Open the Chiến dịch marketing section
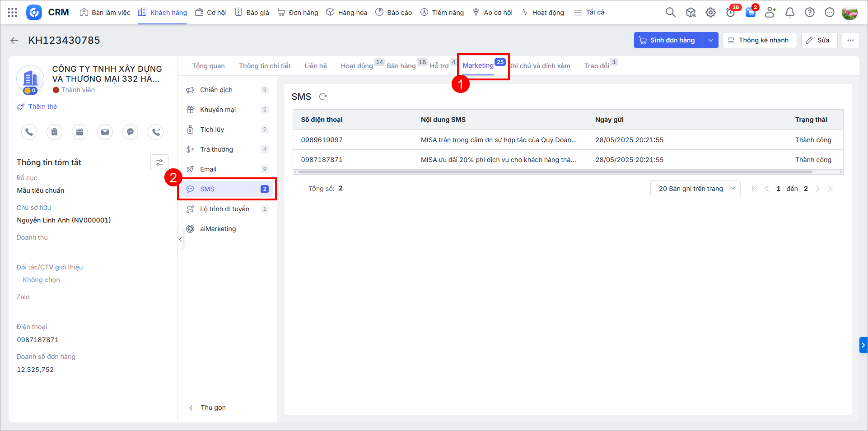Image resolution: width=868 pixels, height=431 pixels. [216, 90]
